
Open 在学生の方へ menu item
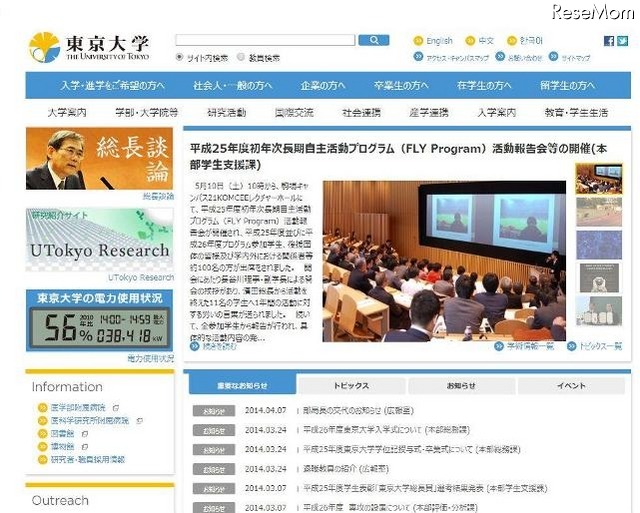coord(484,86)
